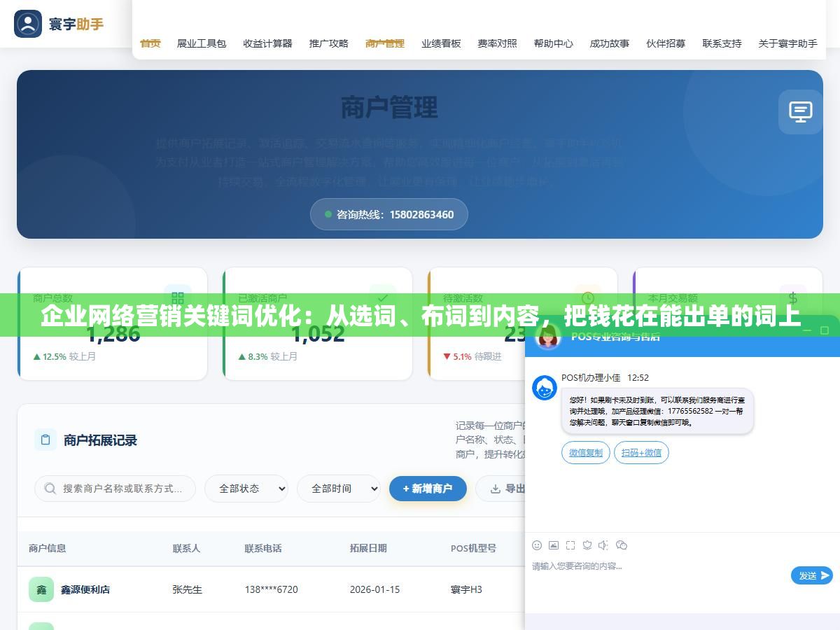This screenshot has height=630, width=840.
Task: Open 伙伴招募 nav item
Action: click(666, 43)
